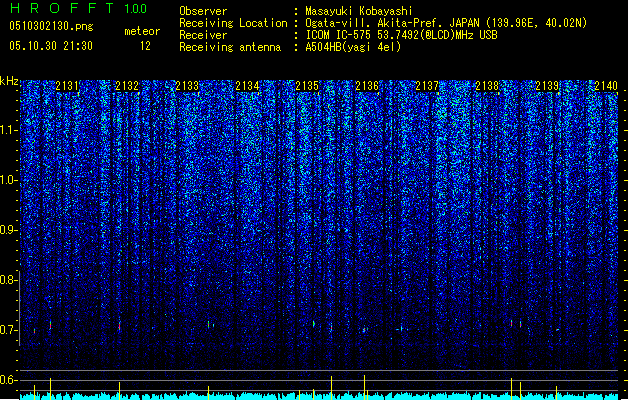Click the HROFFT title text
Viewport: 629px width, 400px height.
[x=62, y=8]
